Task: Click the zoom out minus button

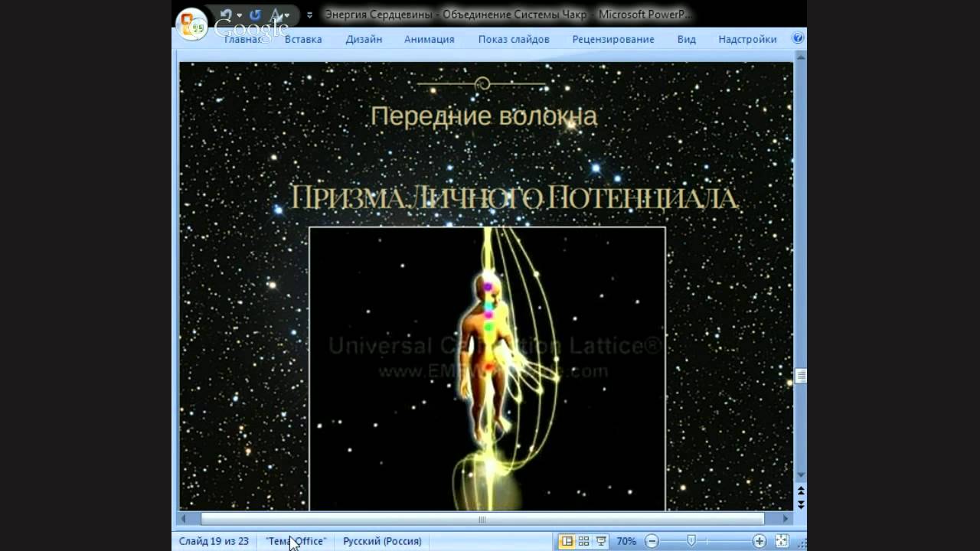Action: [652, 541]
